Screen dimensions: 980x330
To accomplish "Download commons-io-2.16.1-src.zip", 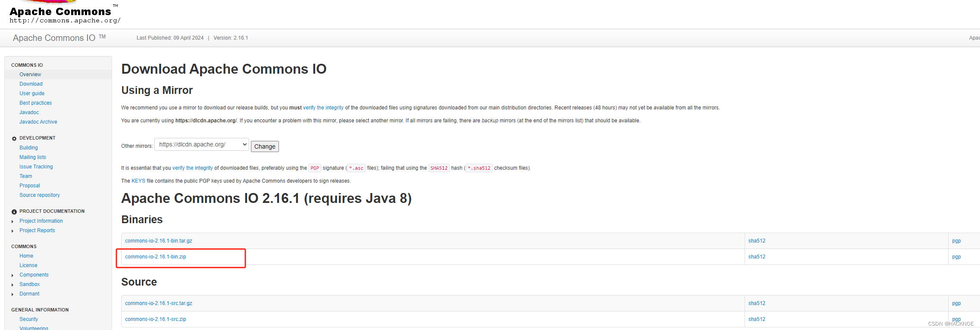I will tap(156, 319).
